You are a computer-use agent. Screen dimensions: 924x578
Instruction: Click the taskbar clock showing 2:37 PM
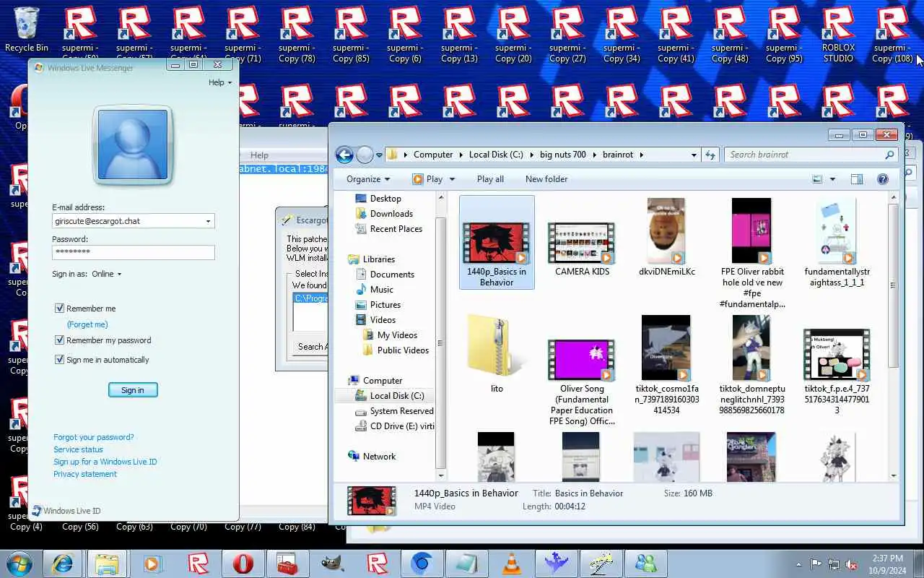tap(887, 564)
